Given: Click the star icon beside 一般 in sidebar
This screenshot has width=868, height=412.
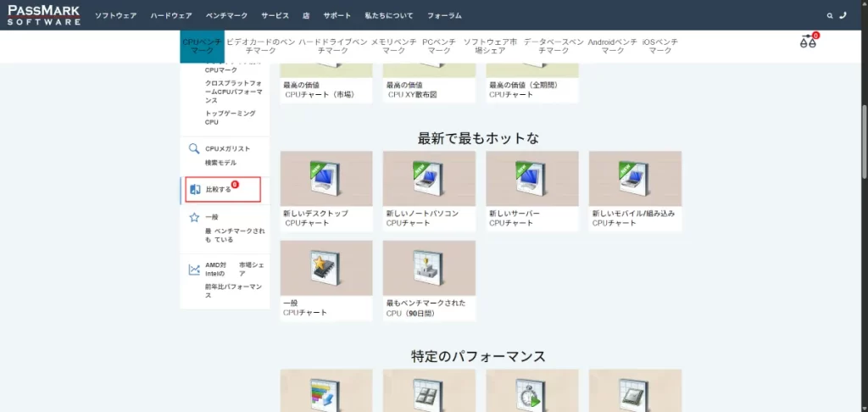Looking at the screenshot, I should pyautogui.click(x=194, y=218).
